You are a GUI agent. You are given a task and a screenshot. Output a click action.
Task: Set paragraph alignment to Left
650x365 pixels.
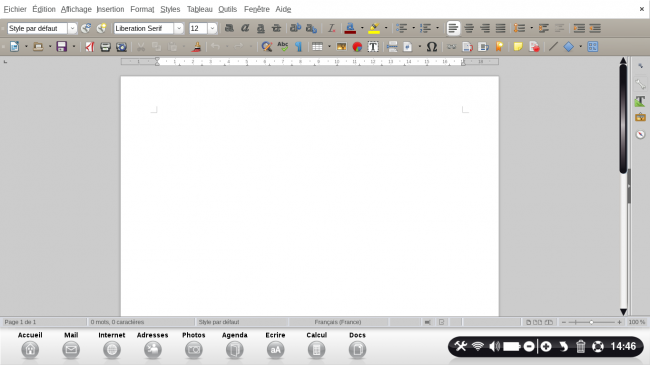coord(453,28)
